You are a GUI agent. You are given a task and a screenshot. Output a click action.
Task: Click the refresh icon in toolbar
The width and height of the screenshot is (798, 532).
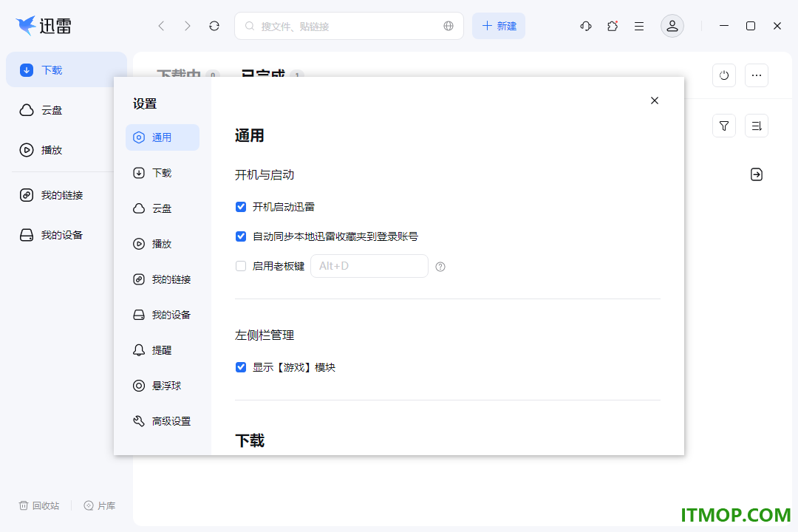(x=214, y=26)
